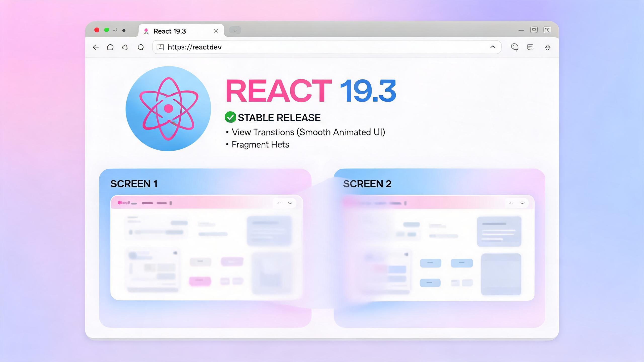
Task: Go back with the left arrow button
Action: click(x=96, y=47)
